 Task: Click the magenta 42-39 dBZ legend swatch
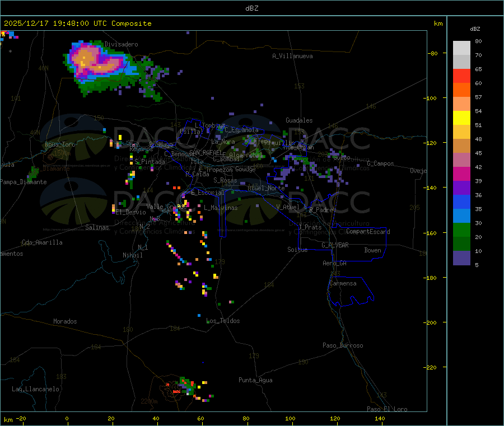pos(461,174)
